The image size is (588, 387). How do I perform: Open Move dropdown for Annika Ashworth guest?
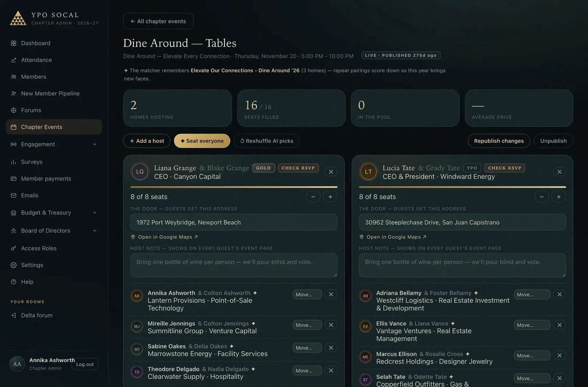click(x=307, y=294)
